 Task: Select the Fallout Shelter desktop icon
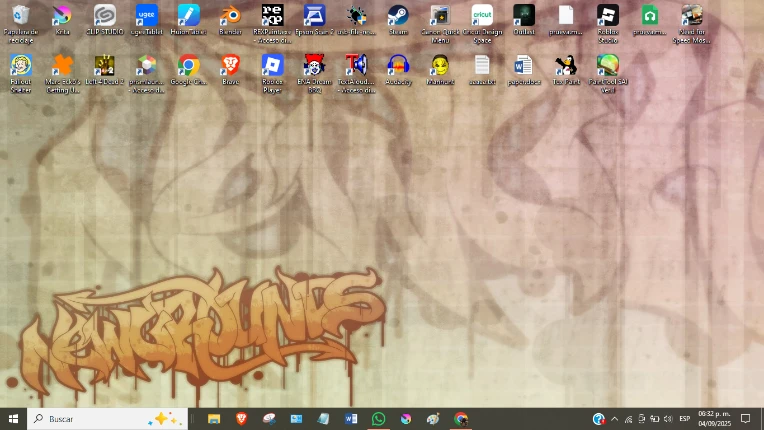pyautogui.click(x=20, y=67)
